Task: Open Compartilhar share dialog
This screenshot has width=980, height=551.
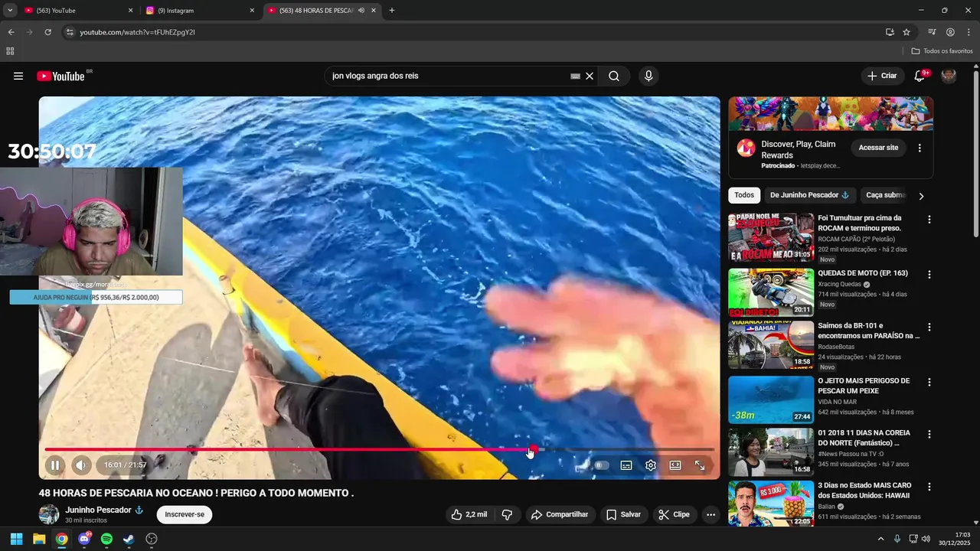Action: (560, 514)
